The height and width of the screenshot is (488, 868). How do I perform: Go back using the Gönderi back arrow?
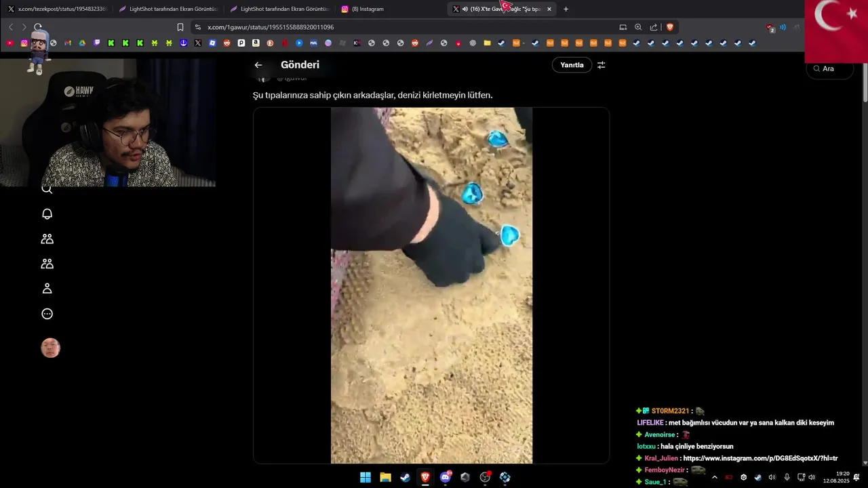258,65
